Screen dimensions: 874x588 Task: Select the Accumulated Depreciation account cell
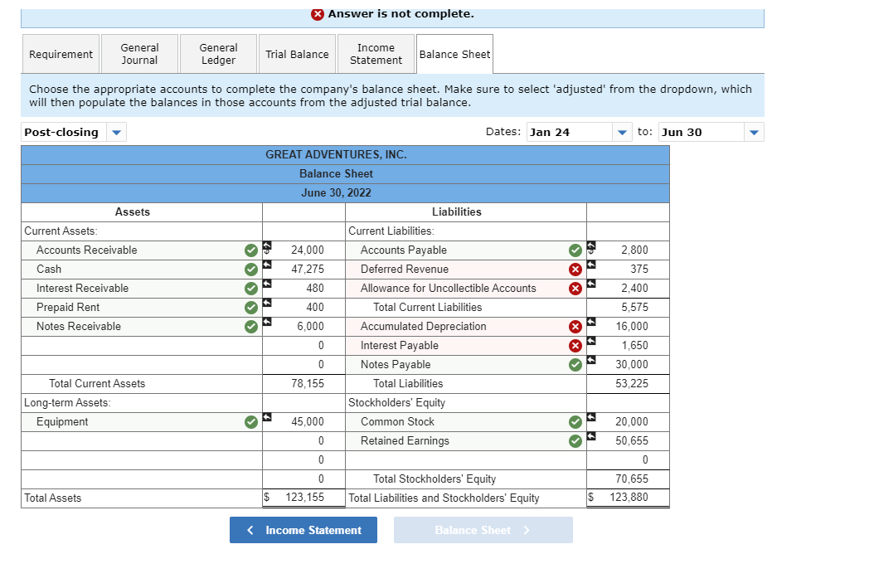(466, 327)
